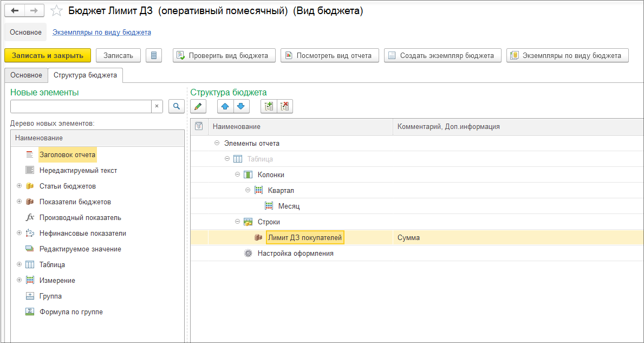Viewport: 644px width, 343px height.
Task: Click the Проверить вид бюджета button
Action: click(x=224, y=55)
